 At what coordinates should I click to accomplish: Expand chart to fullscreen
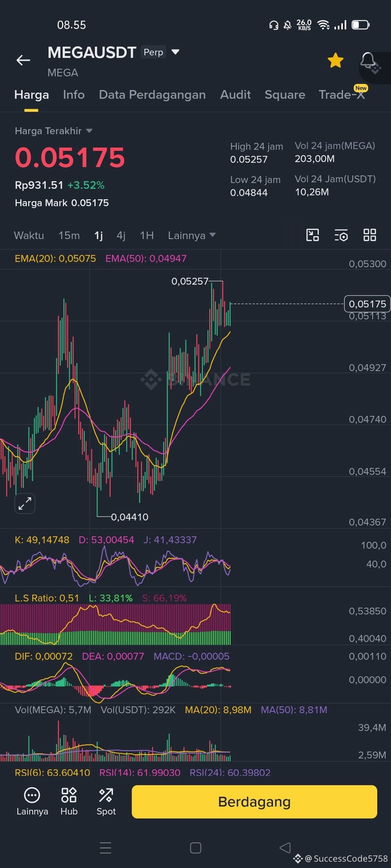click(25, 503)
